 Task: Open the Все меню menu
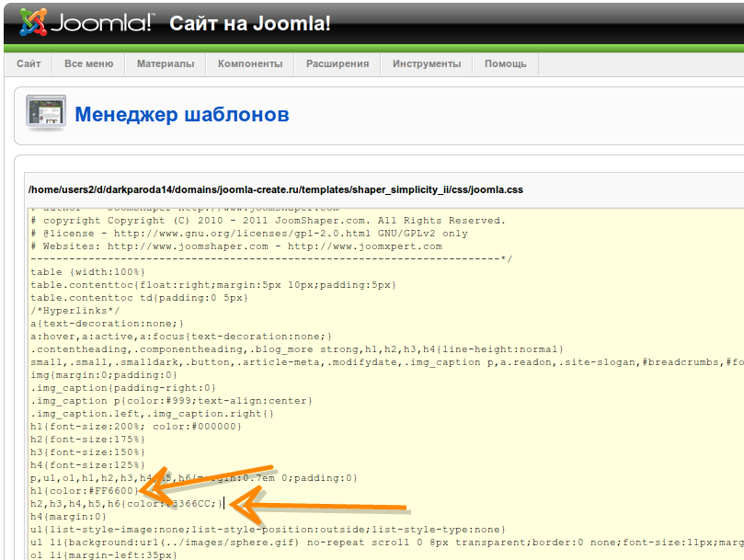88,63
